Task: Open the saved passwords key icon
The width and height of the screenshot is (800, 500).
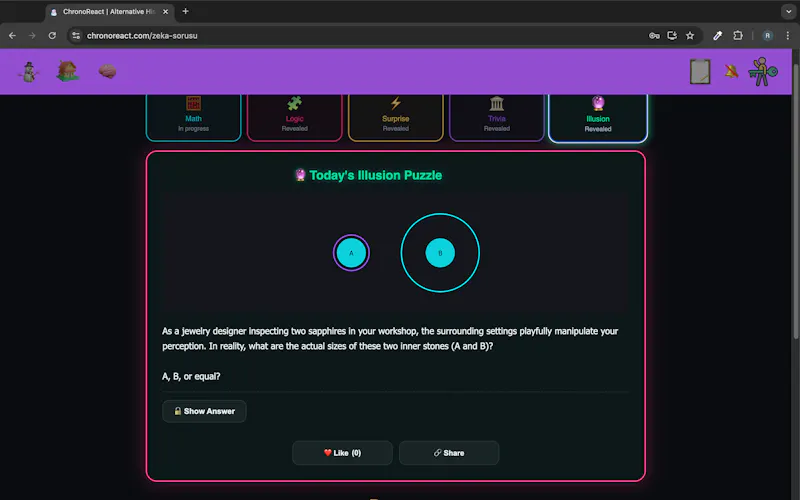Action: (654, 36)
